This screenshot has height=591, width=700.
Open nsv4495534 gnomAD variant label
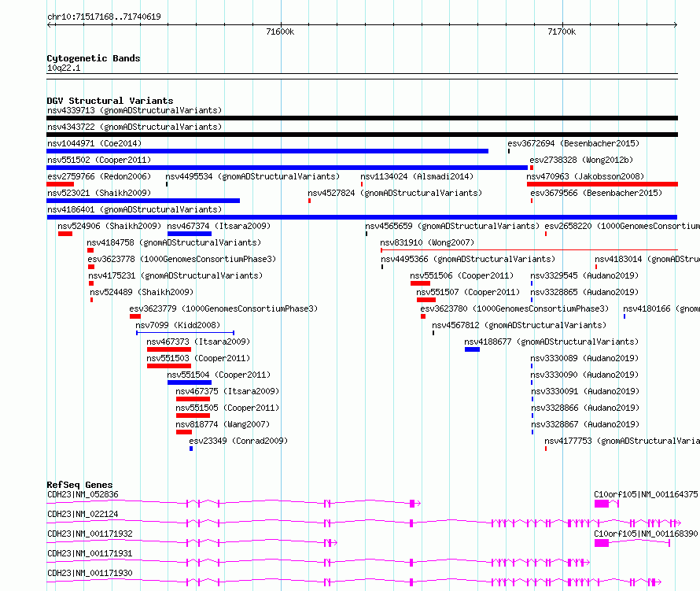click(x=252, y=176)
